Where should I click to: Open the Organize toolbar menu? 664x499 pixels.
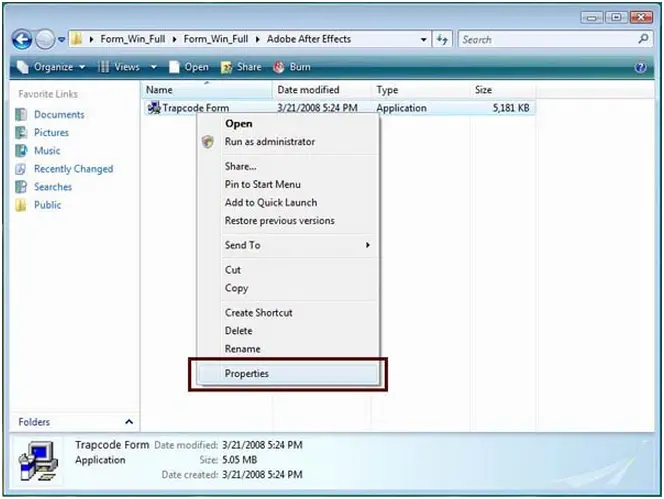tap(51, 67)
